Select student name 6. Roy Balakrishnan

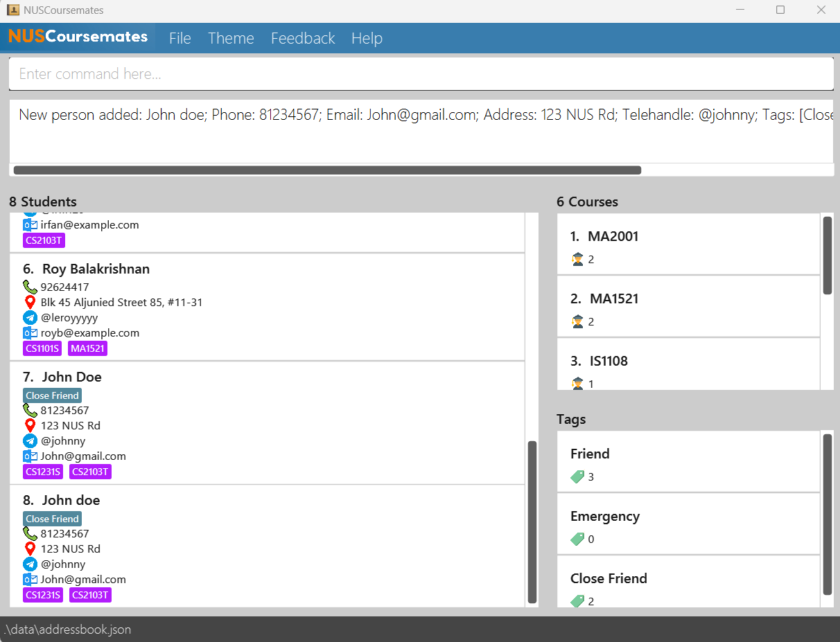tap(86, 269)
